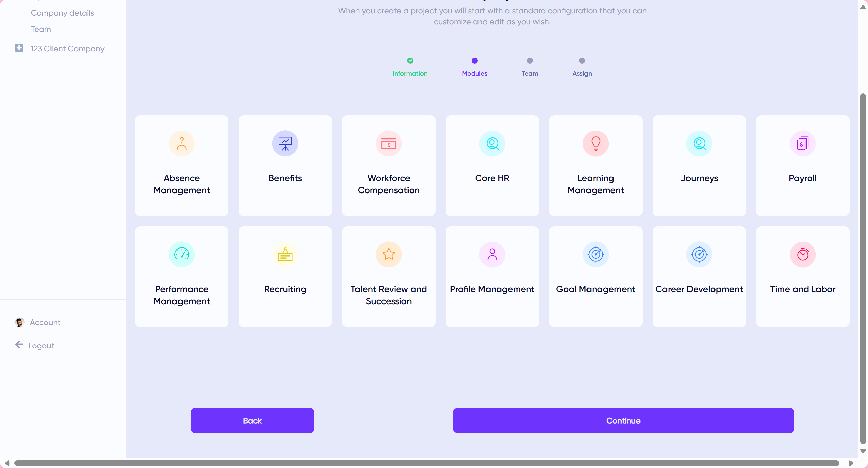Click the Continue button
Viewport: 868px width, 468px height.
pos(623,420)
